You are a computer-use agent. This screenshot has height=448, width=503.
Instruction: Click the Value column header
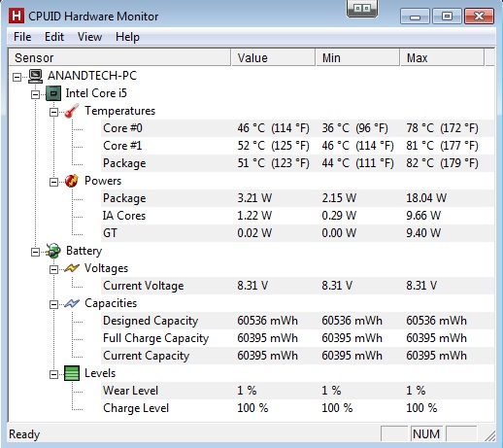[273, 57]
